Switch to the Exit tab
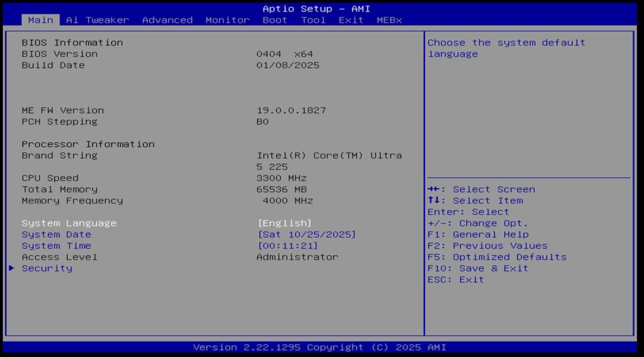This screenshot has height=357, width=644. tap(351, 20)
